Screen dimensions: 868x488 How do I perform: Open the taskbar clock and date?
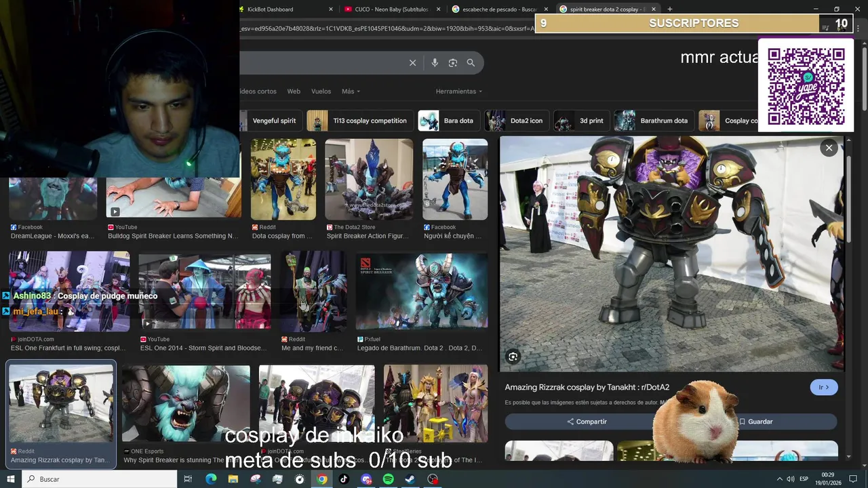tap(829, 479)
